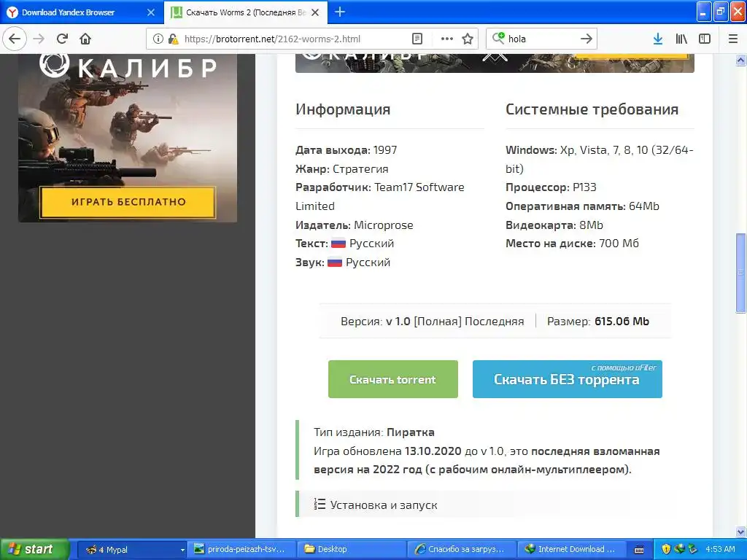
Task: Click the 615.06 Mb size value
Action: 622,322
